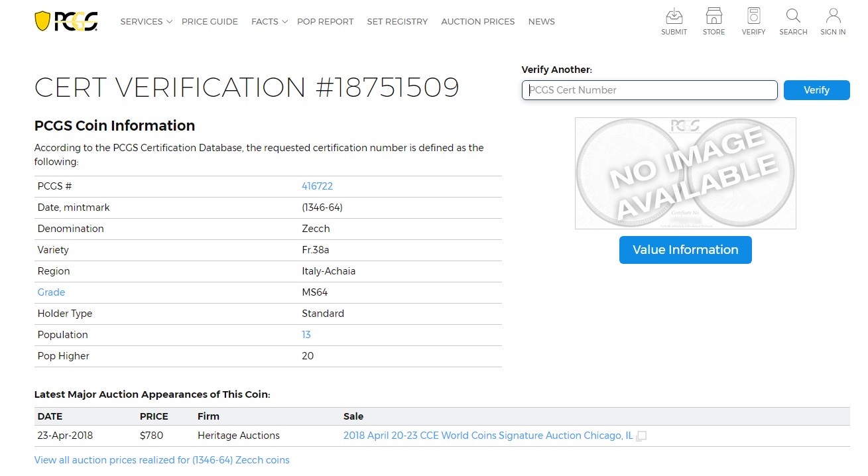The height and width of the screenshot is (476, 868).
Task: Open Auction Prices in the navigation
Action: coord(478,21)
